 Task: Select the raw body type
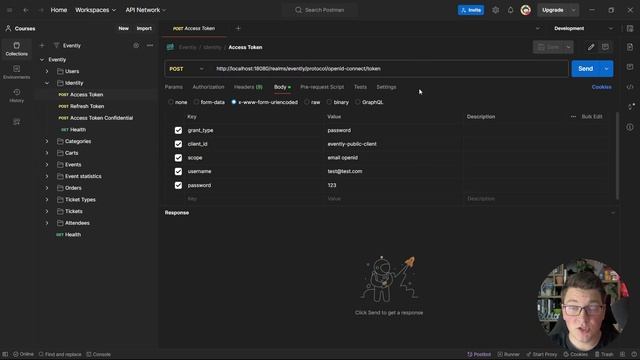pyautogui.click(x=307, y=102)
